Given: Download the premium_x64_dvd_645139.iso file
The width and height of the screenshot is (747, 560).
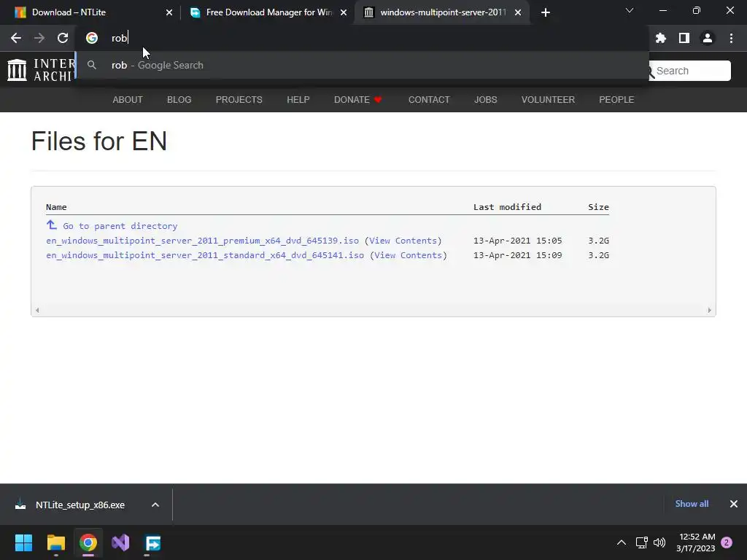Looking at the screenshot, I should pyautogui.click(x=203, y=241).
